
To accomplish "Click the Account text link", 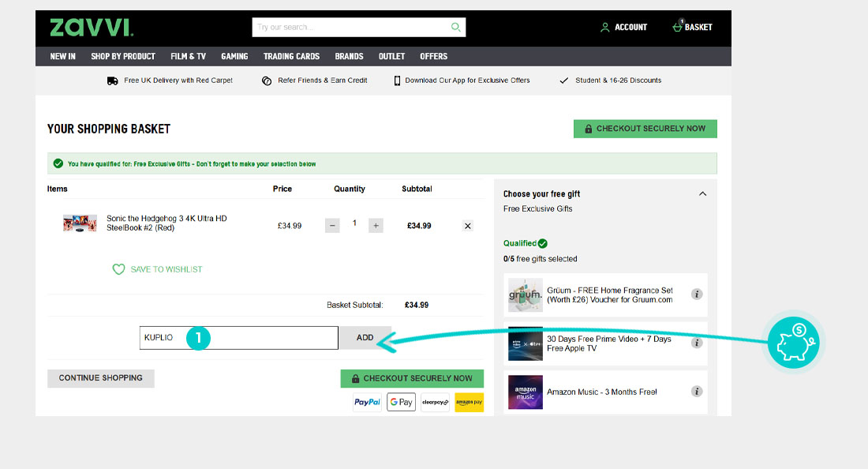I will [630, 27].
